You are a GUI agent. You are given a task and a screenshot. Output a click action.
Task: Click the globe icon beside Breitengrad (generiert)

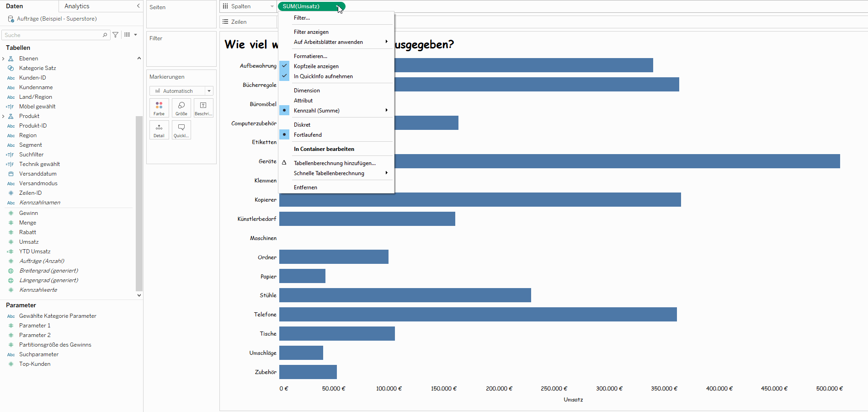(x=11, y=271)
